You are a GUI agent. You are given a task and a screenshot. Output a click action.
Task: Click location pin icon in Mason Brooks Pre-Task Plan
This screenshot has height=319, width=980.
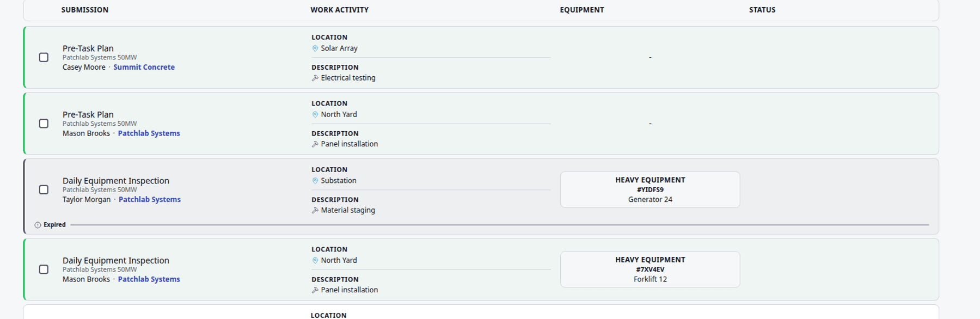315,115
